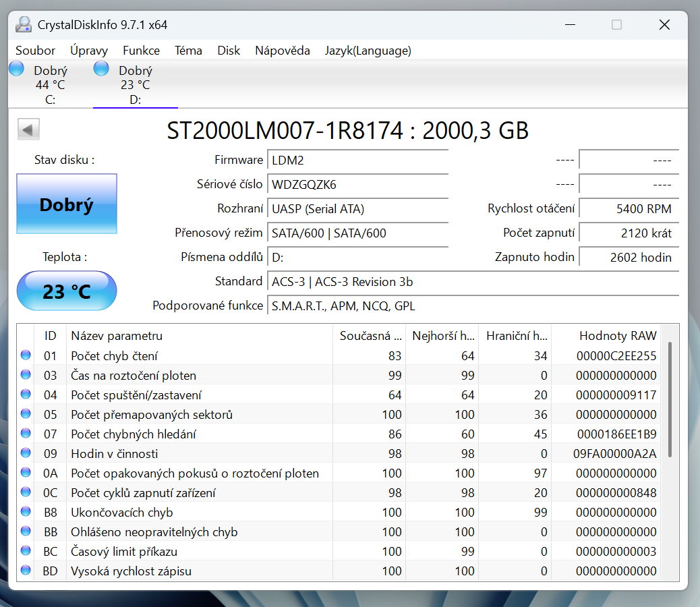Screen dimensions: 700x607
Task: Open the Soubor menu
Action: pyautogui.click(x=35, y=50)
